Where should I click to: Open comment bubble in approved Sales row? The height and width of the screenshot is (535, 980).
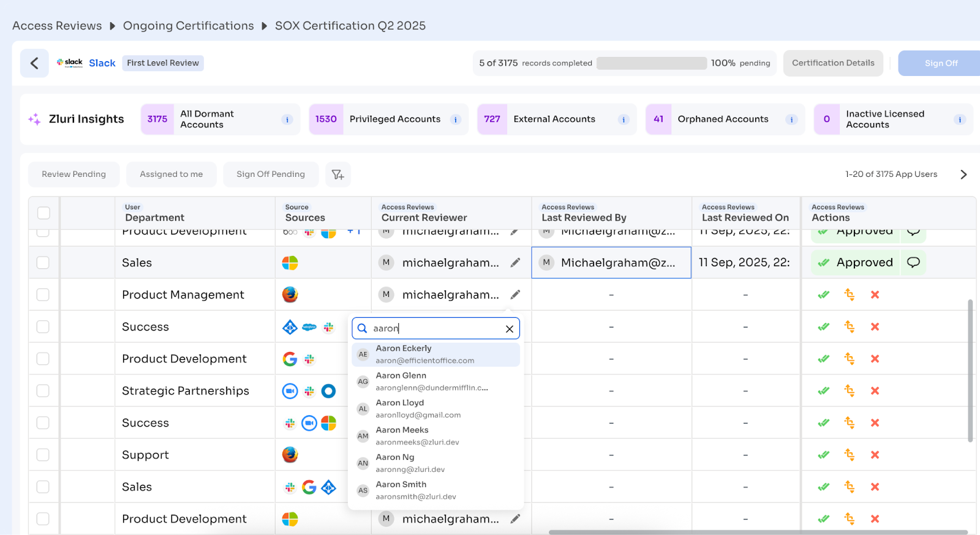[x=913, y=263]
